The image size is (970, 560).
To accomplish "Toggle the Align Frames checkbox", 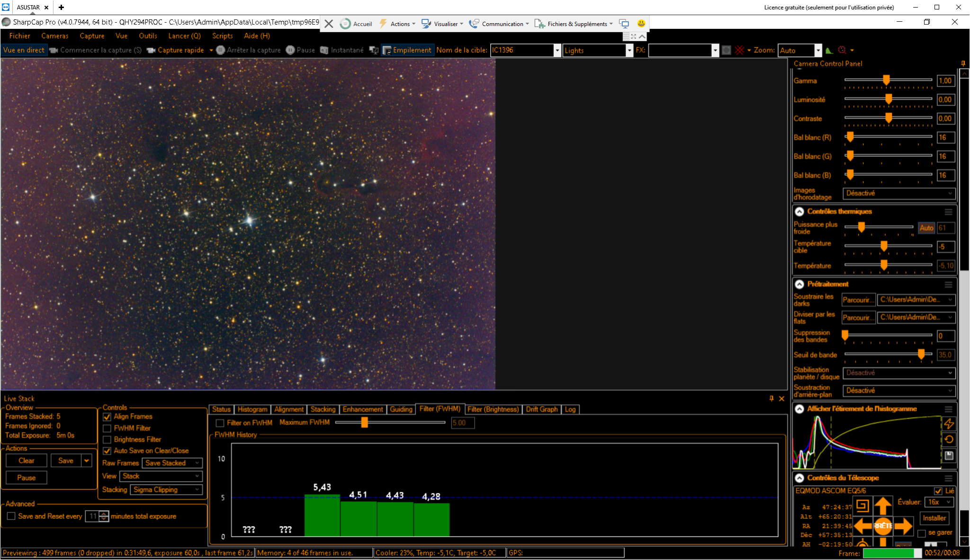I will 107,417.
